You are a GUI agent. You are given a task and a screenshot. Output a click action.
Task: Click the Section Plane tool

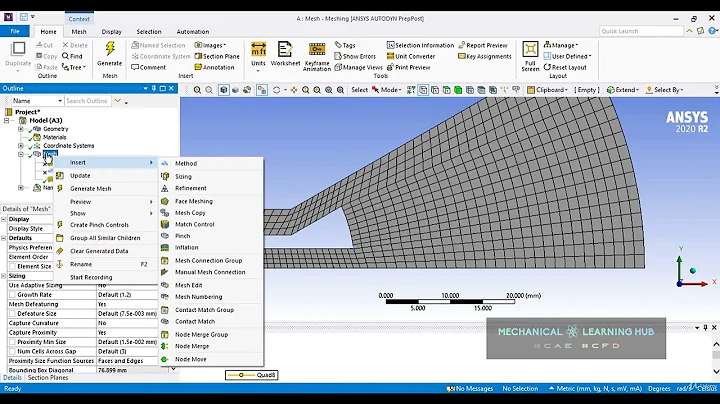pyautogui.click(x=217, y=56)
